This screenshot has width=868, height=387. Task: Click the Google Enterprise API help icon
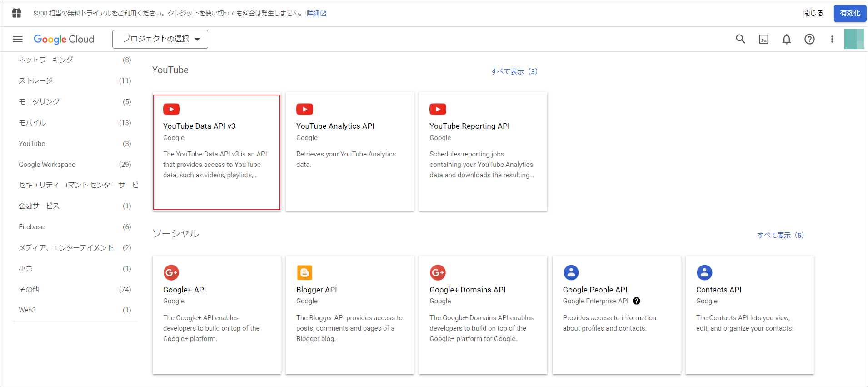coord(636,301)
